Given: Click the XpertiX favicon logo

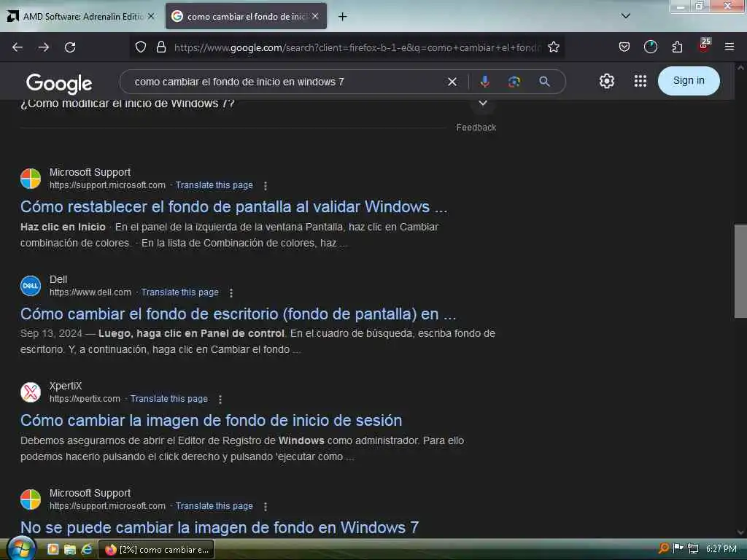Looking at the screenshot, I should point(31,392).
